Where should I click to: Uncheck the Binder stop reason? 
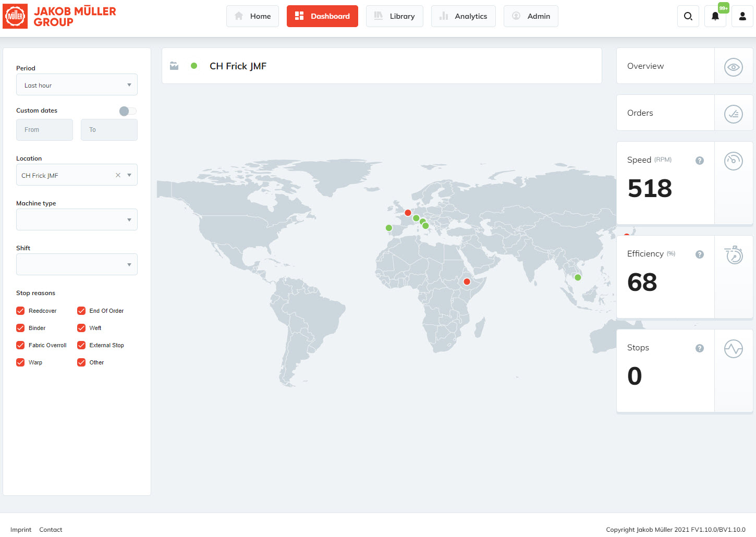tap(20, 328)
